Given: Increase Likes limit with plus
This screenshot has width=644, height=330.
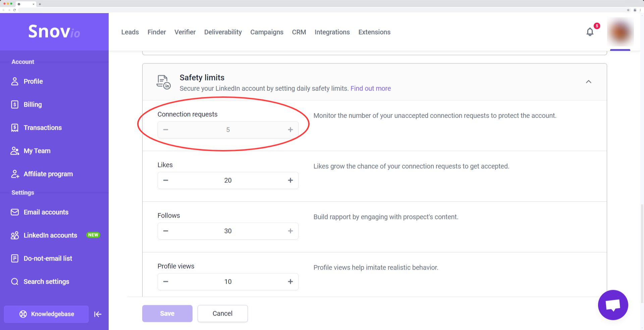Looking at the screenshot, I should (290, 180).
